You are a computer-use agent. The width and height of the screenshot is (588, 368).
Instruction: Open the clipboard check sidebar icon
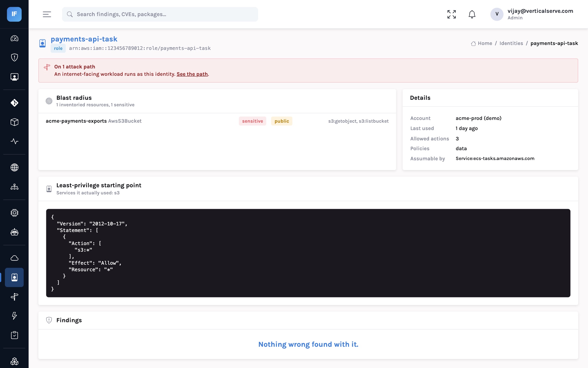[x=14, y=335]
